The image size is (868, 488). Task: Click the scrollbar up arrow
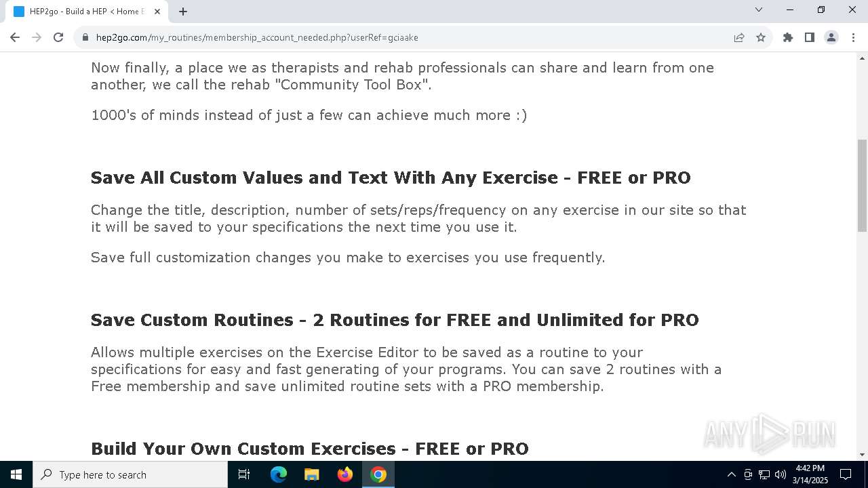[x=862, y=58]
